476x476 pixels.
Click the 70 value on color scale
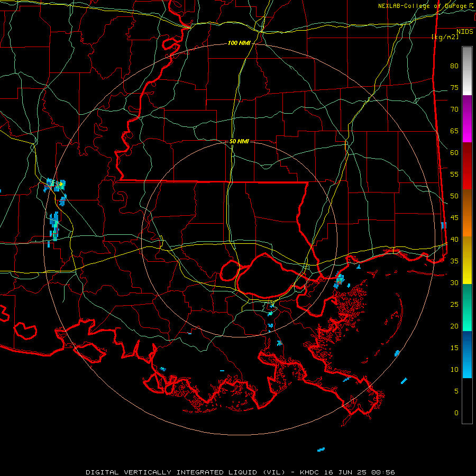pyautogui.click(x=454, y=109)
